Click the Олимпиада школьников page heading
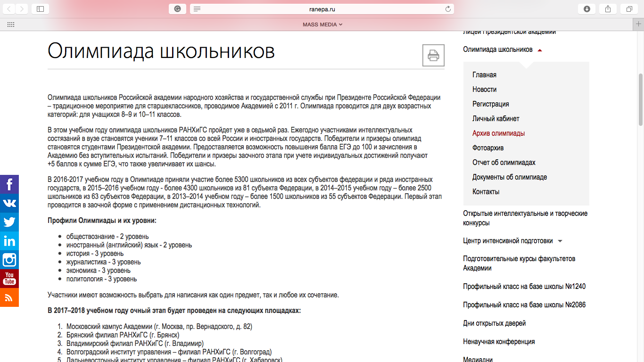Viewport: 644px width, 362px height. tap(161, 51)
